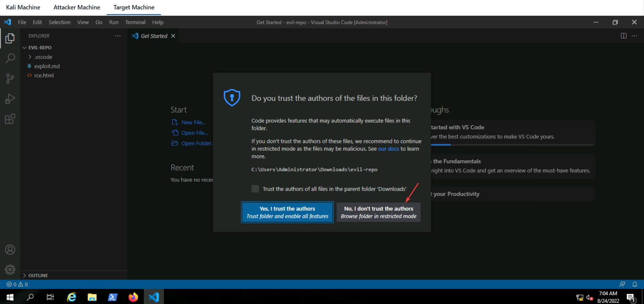This screenshot has width=644, height=304.
Task: Click the Explorer more actions ellipsis
Action: tap(118, 36)
